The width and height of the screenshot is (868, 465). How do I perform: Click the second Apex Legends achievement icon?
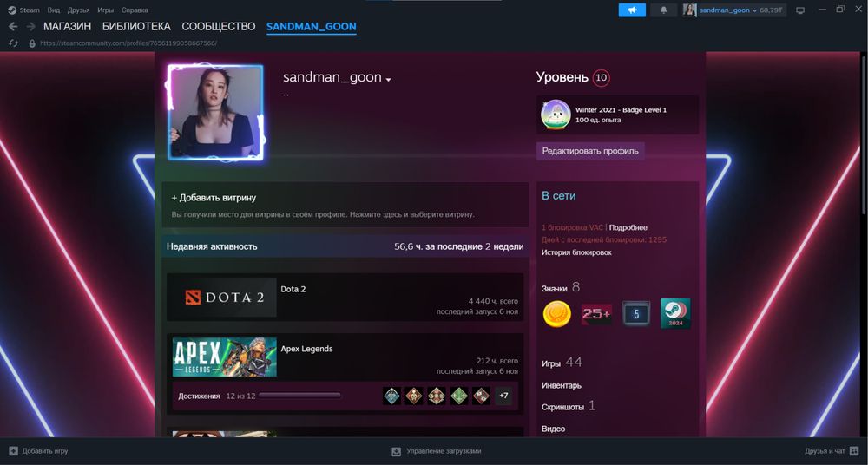[x=413, y=396]
